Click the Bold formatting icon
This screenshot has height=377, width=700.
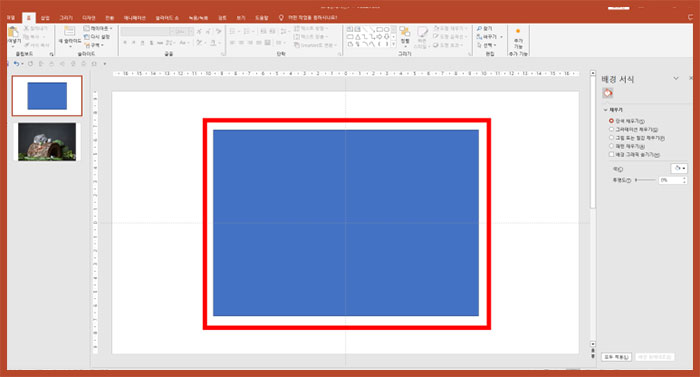(x=125, y=43)
